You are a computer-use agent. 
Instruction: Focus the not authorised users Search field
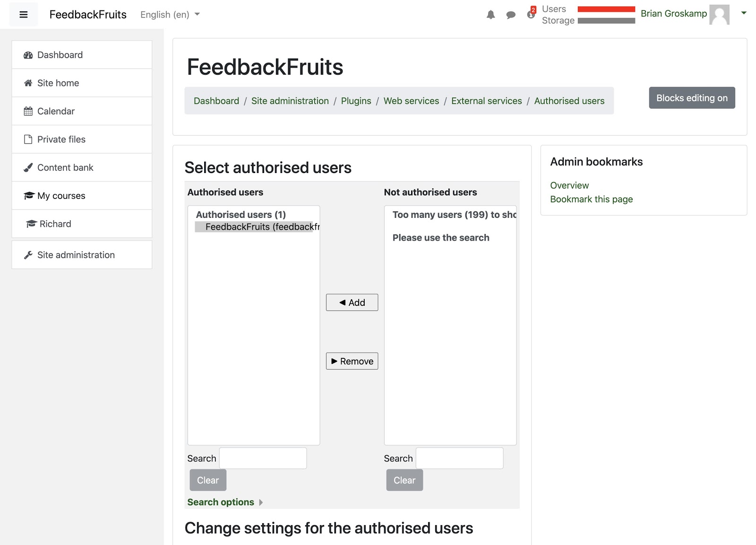click(460, 458)
